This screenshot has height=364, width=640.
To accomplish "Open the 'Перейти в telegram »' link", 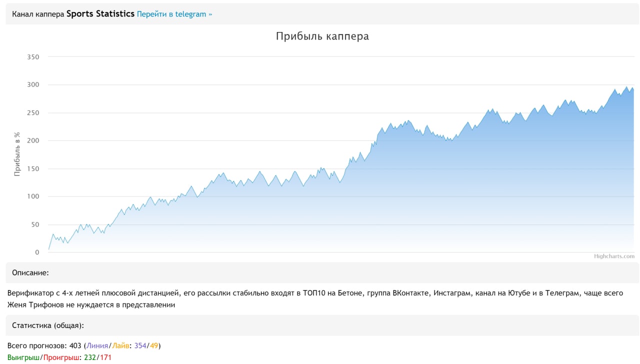I will (174, 14).
